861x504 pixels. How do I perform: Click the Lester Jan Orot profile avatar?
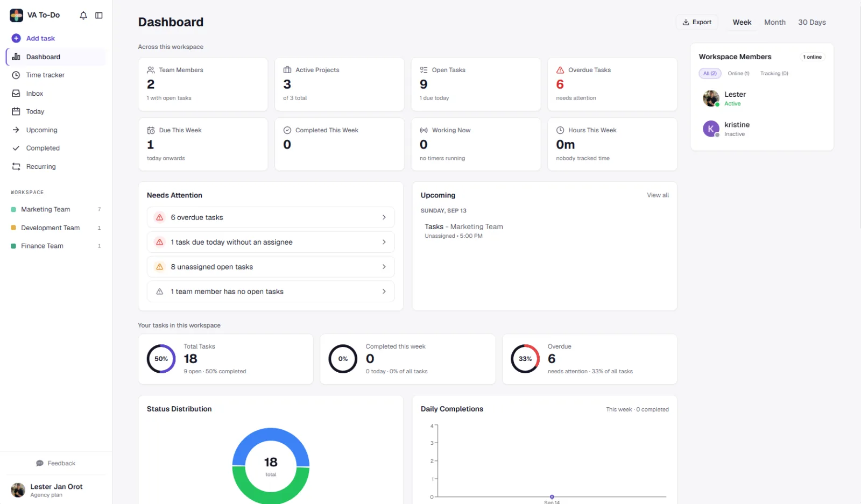coord(18,490)
